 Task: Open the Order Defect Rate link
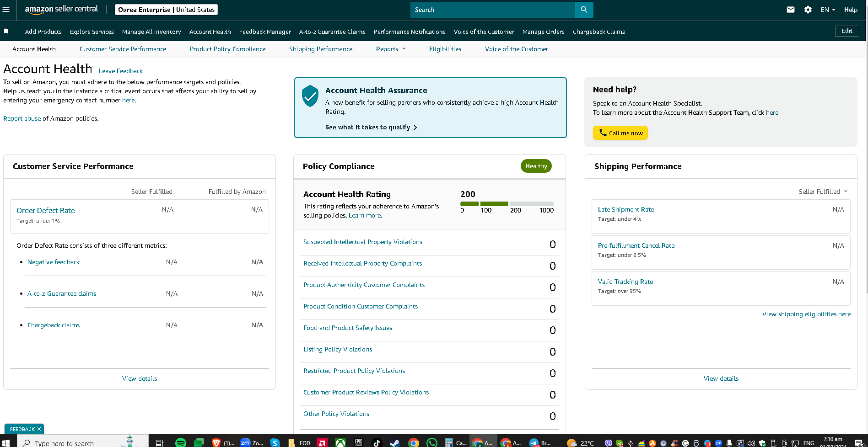pos(46,210)
